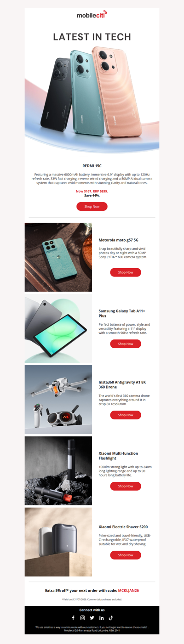Screen dimensions: 184x644
Task: Shop Now for Samsung Galaxy Tab A11+ Plus
Action: tap(126, 344)
